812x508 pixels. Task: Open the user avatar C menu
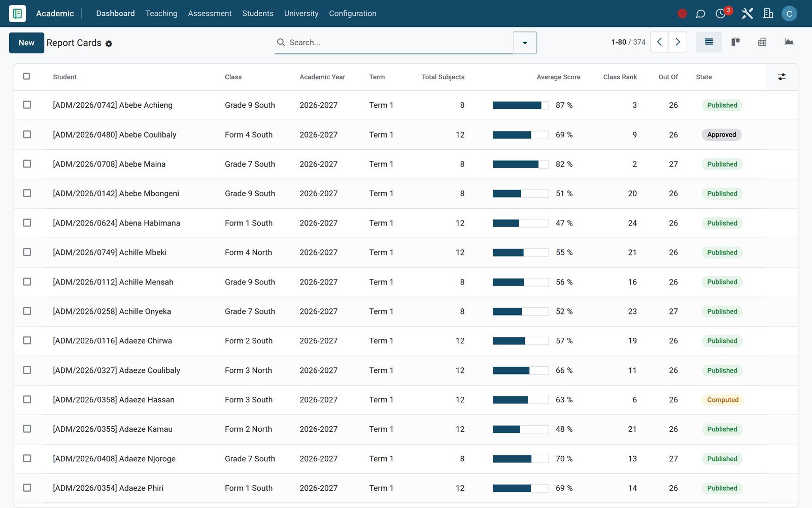pos(789,14)
